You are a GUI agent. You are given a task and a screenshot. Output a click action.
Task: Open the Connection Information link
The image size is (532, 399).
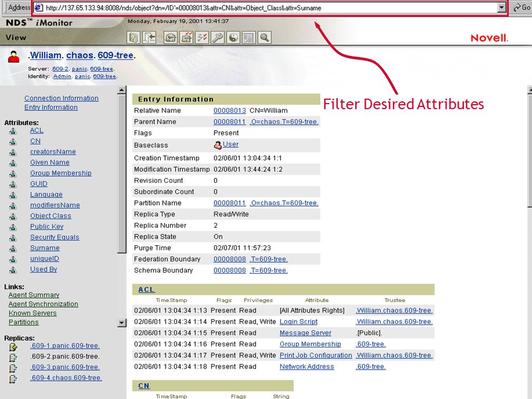tap(62, 98)
